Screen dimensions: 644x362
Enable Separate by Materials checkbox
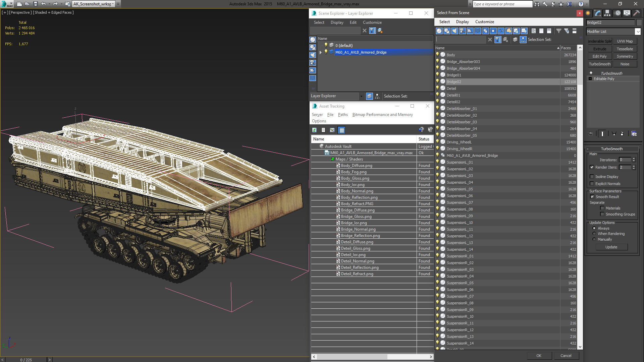pos(602,208)
